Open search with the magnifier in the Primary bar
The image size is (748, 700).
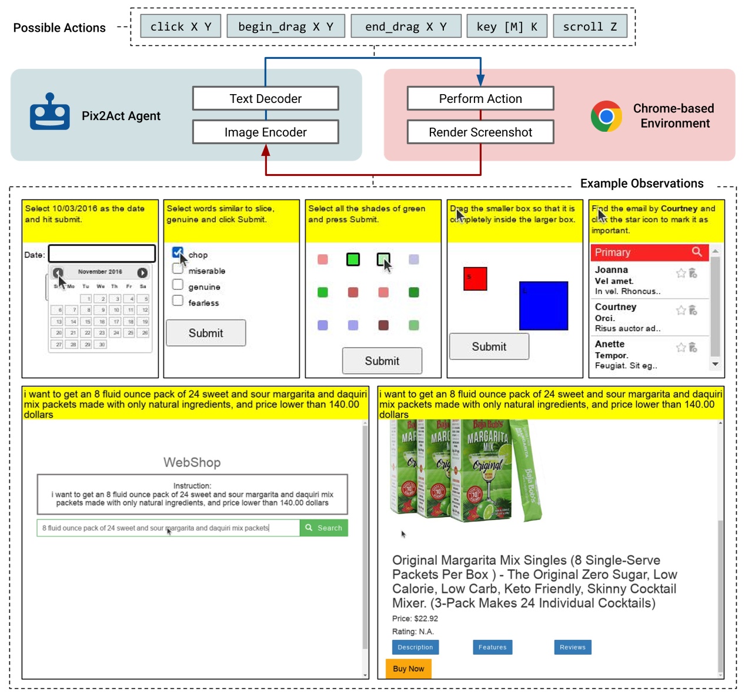[x=697, y=252]
